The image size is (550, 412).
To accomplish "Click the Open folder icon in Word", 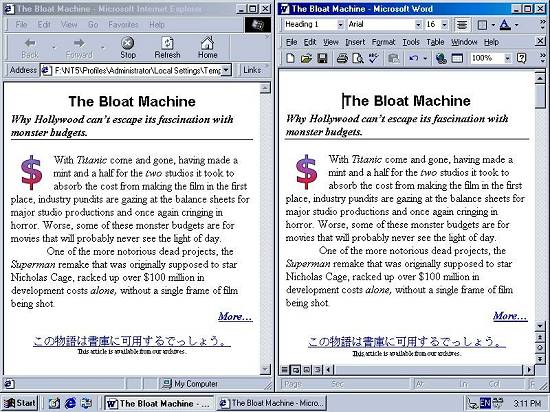I will pos(306,58).
